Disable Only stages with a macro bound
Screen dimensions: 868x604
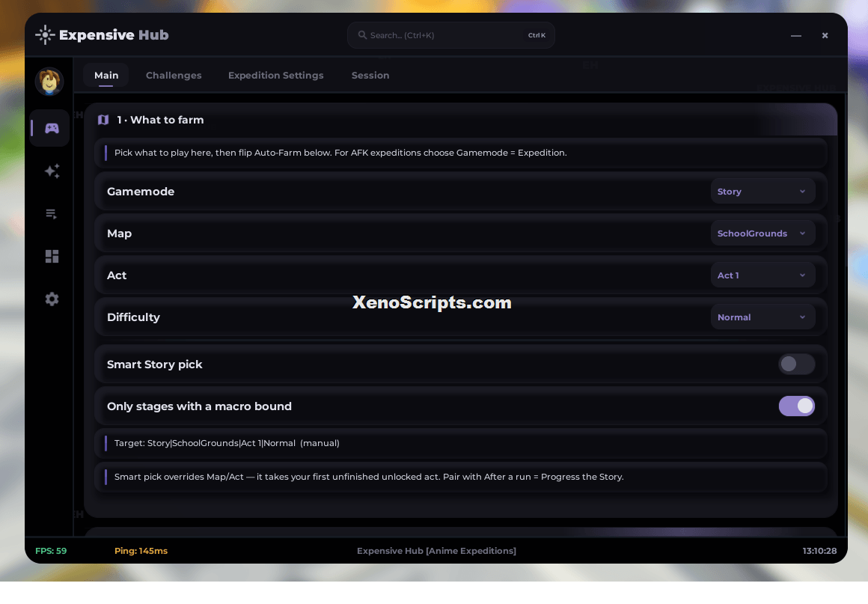pos(797,406)
